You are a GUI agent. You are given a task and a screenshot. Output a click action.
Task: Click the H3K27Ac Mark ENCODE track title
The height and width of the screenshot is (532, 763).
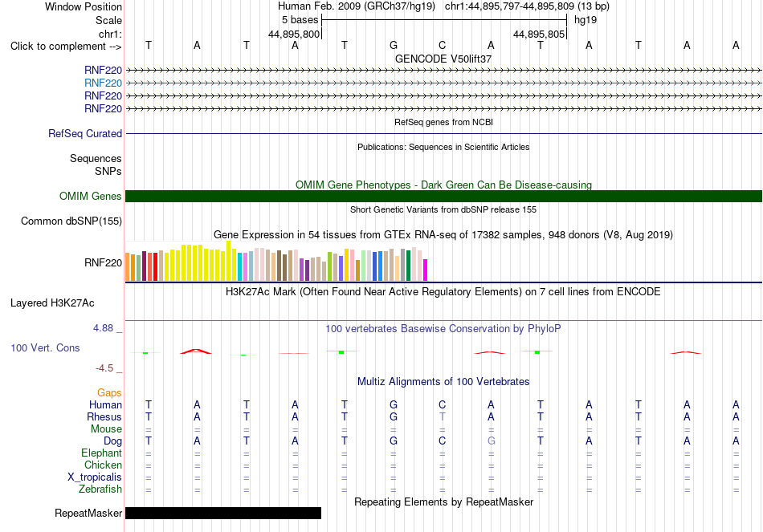pyautogui.click(x=443, y=292)
